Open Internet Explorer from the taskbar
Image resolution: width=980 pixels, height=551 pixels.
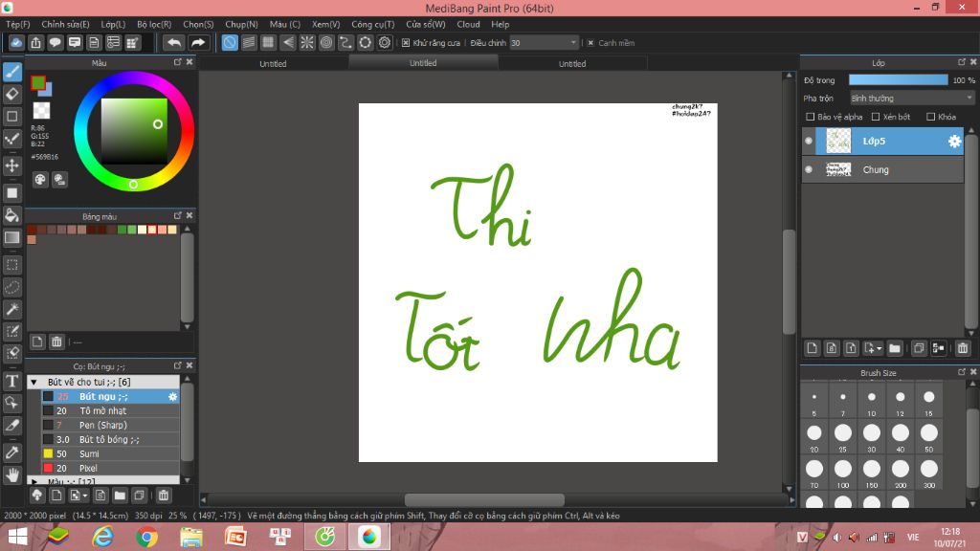102,537
